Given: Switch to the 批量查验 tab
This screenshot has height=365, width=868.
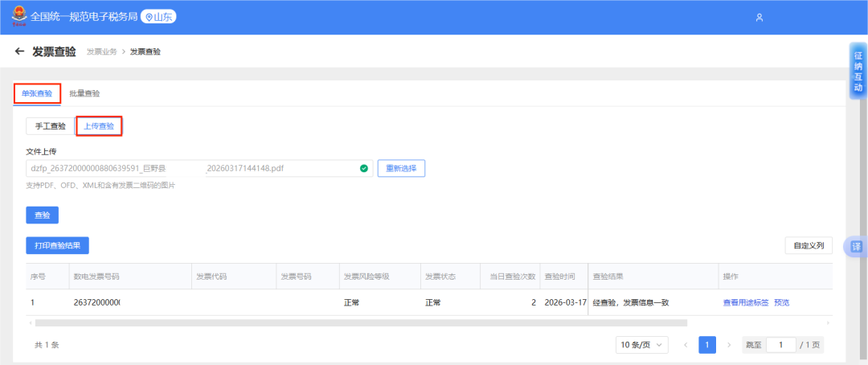Looking at the screenshot, I should (x=84, y=93).
